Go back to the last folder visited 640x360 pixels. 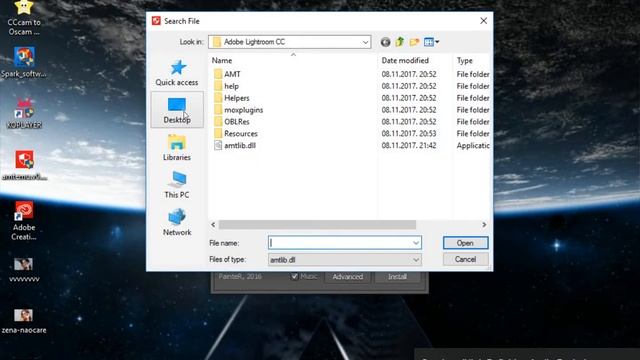(385, 42)
